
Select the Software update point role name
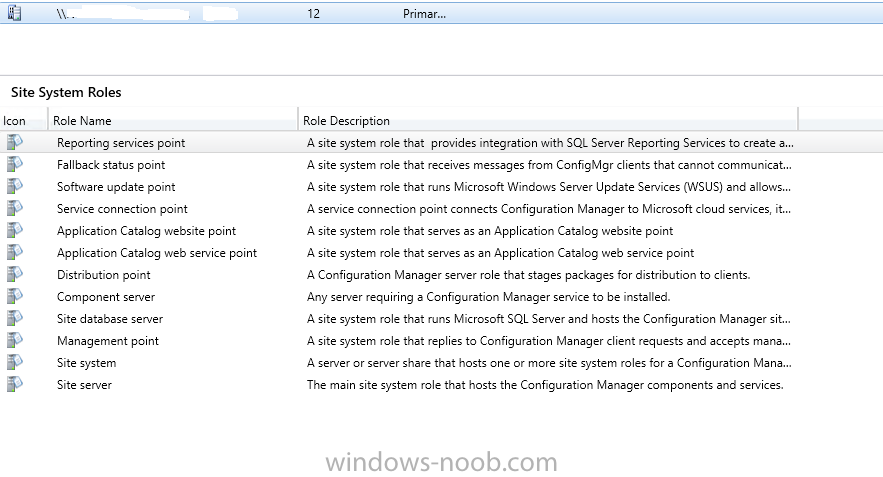[x=116, y=187]
